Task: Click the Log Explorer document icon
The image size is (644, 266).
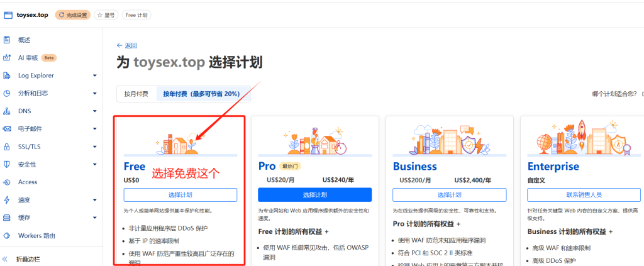Action: 6,75
